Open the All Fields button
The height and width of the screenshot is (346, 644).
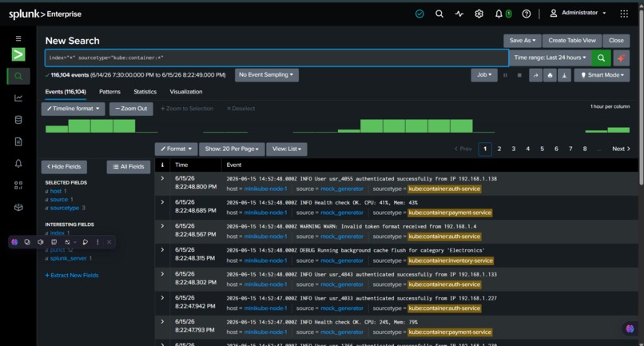tap(128, 167)
